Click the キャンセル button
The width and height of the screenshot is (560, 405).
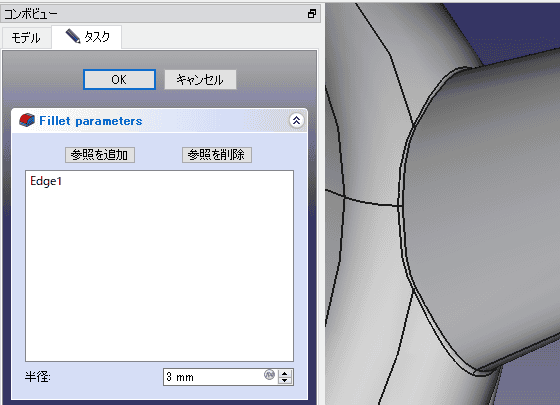pos(200,79)
